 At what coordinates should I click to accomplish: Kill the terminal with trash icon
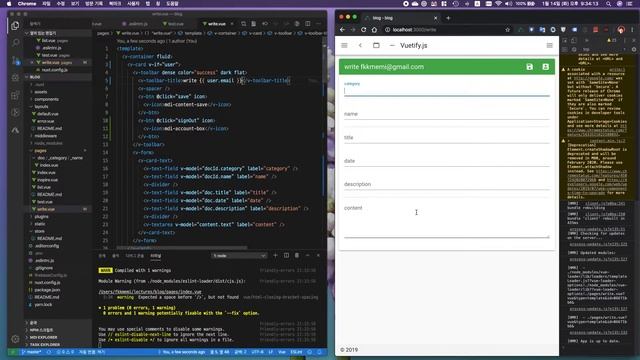point(297,256)
